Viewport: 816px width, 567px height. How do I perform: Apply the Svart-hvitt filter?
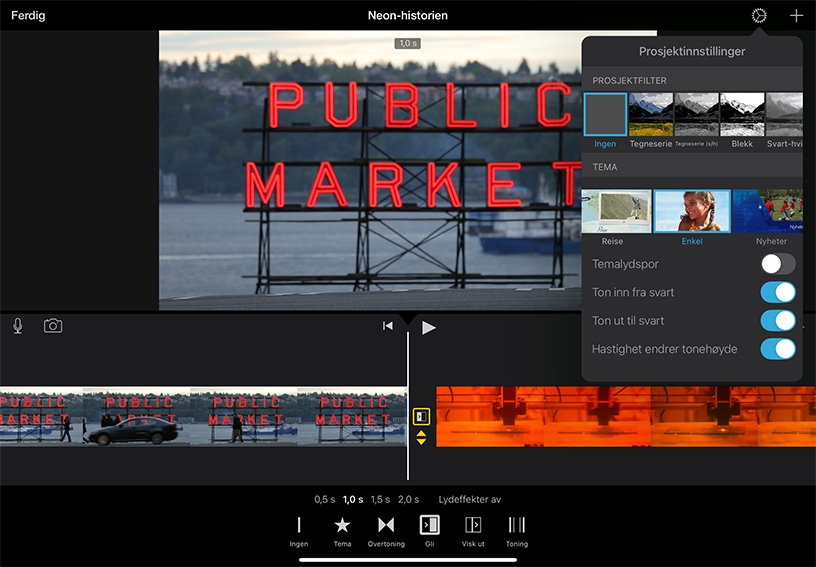pyautogui.click(x=784, y=114)
